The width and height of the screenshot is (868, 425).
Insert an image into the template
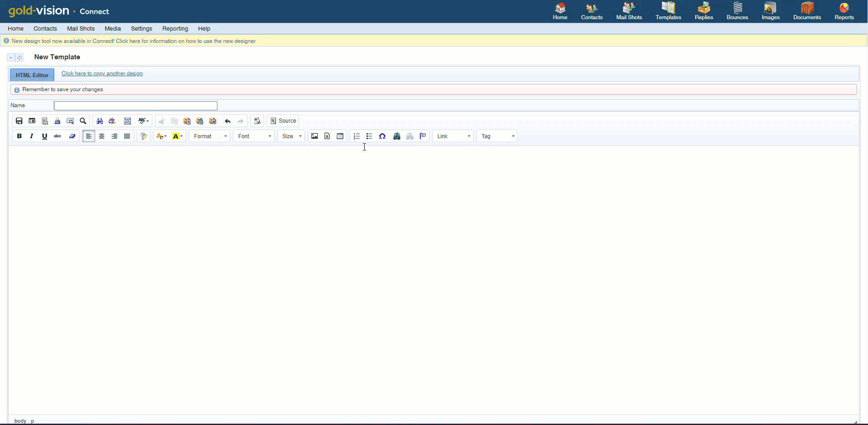(x=315, y=136)
